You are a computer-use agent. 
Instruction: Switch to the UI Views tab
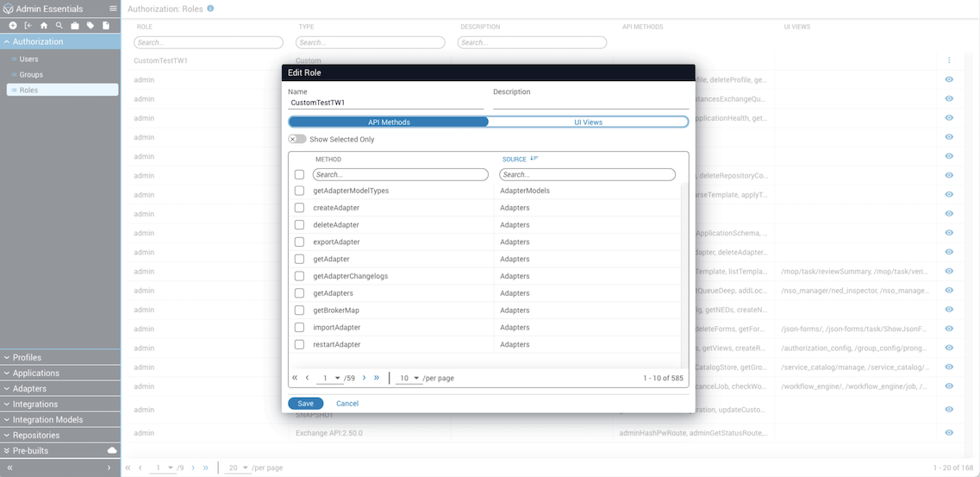[x=588, y=122]
